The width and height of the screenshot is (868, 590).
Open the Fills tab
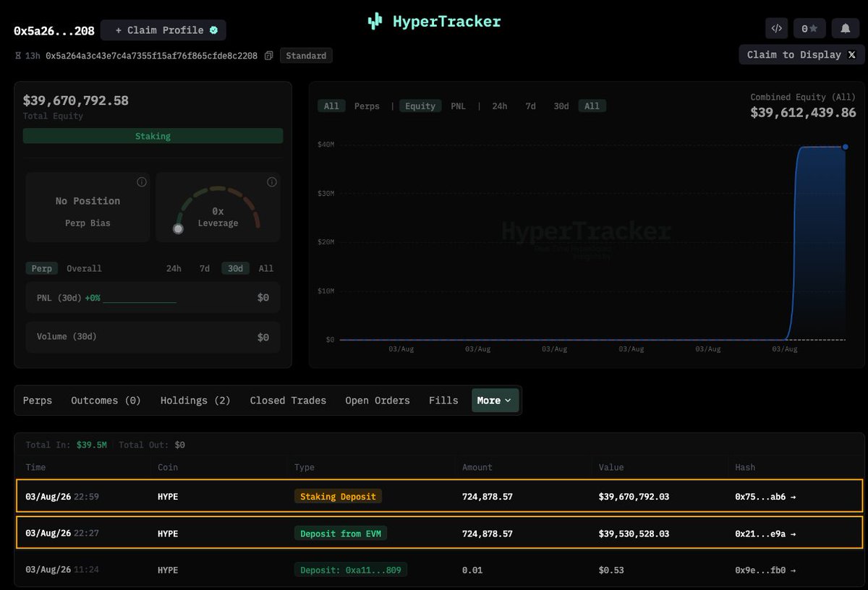[x=443, y=401]
